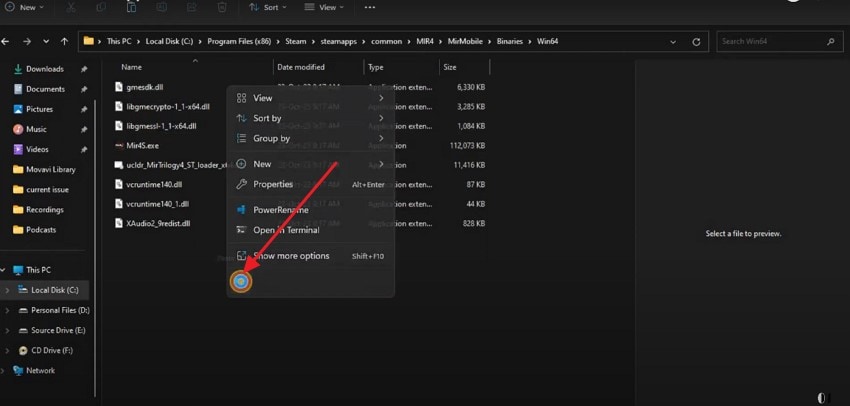Expand Source Drive (E:) tree node
Viewport: 850px width, 406px height.
7,330
